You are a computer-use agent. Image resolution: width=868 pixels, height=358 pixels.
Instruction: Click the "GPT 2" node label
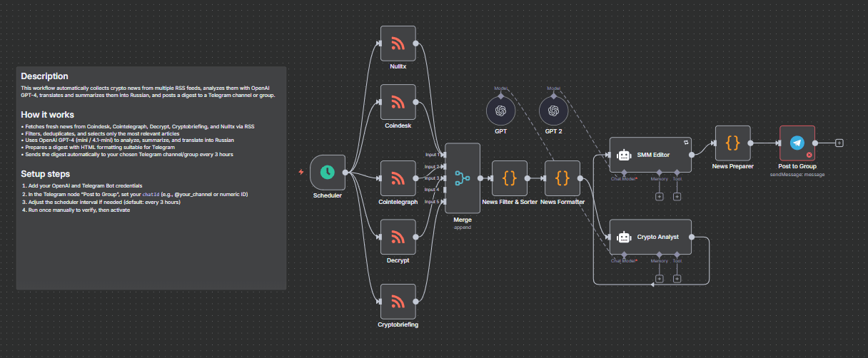(x=553, y=132)
